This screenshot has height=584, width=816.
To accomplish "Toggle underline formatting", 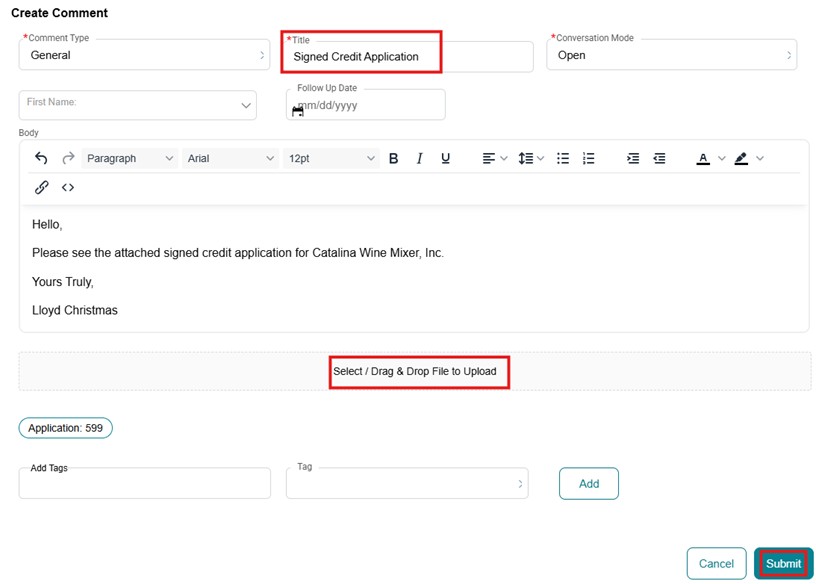I will [x=445, y=158].
